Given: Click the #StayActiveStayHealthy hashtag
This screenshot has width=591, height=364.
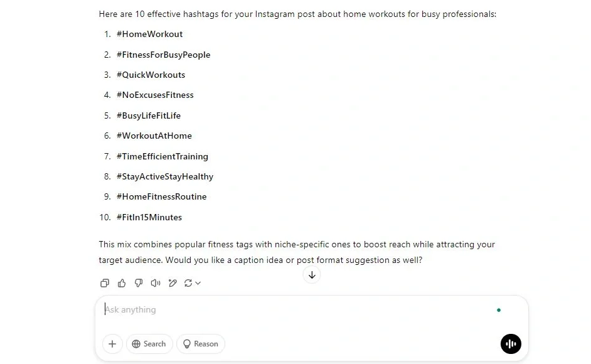Looking at the screenshot, I should pyautogui.click(x=164, y=176).
